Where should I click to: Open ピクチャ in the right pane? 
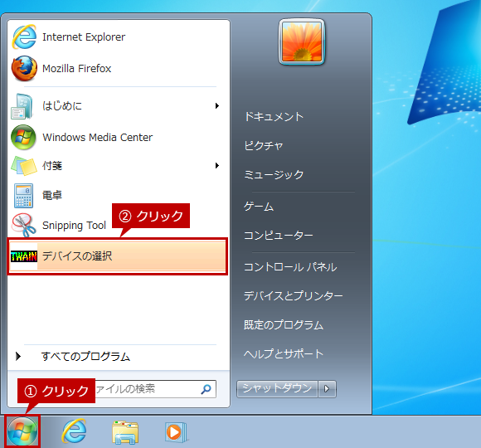coord(263,145)
